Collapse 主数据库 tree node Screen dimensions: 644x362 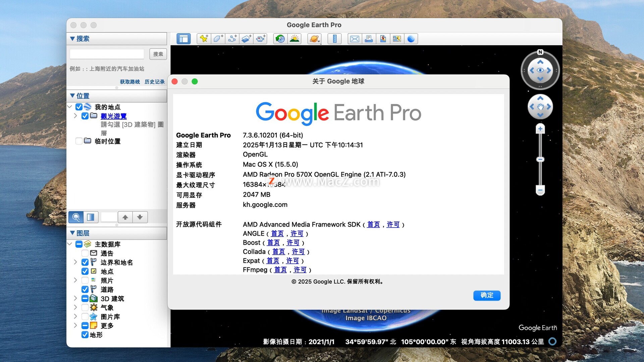coord(69,244)
